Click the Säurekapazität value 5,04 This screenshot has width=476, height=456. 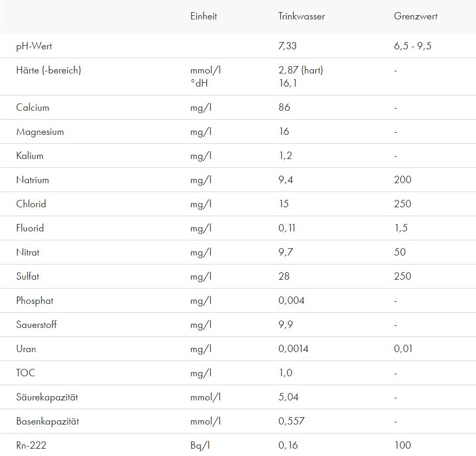288,397
